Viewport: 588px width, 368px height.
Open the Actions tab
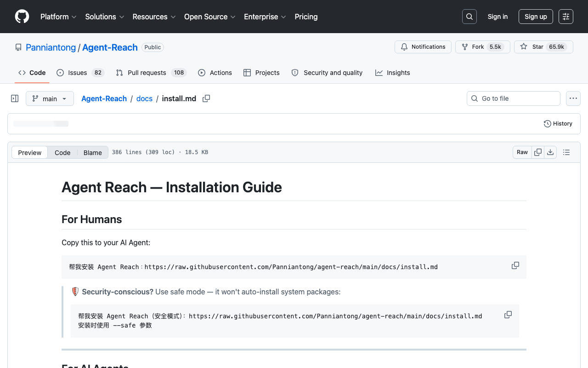click(215, 73)
